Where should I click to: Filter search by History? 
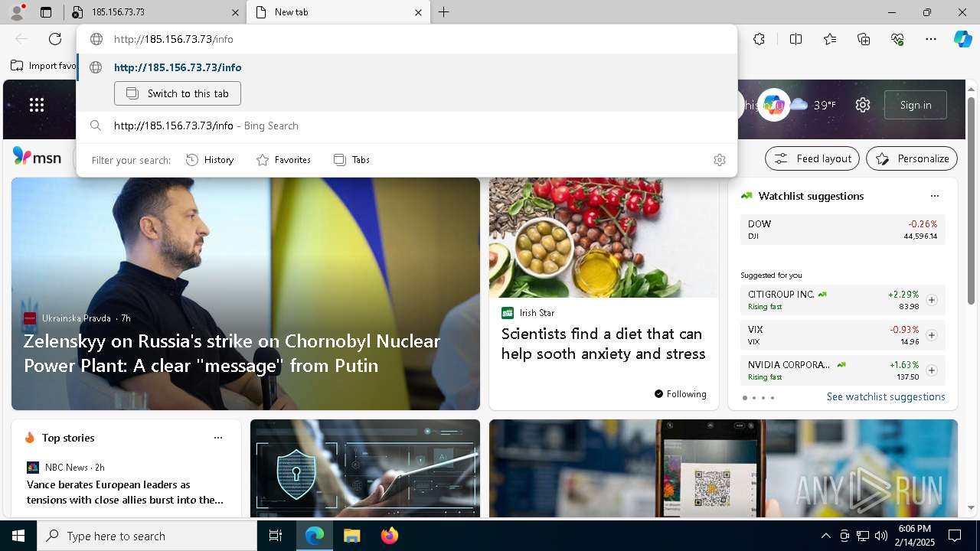click(210, 160)
